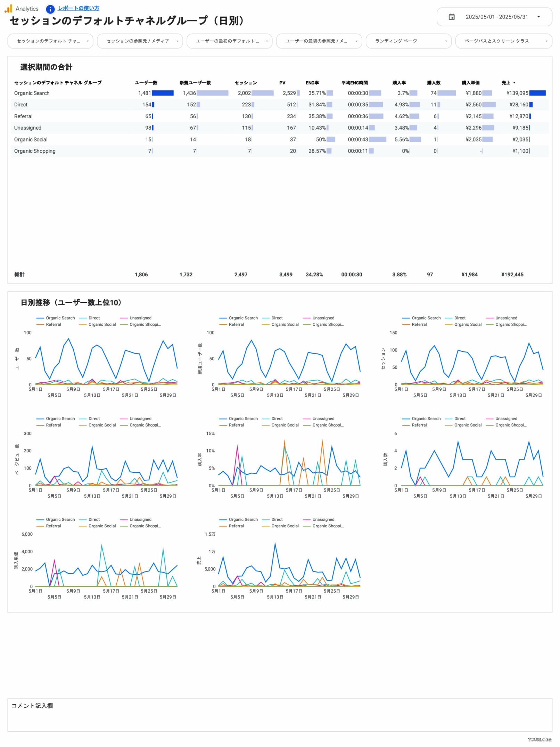Sort table by ユーザー数 column header
This screenshot has height=747, width=560.
point(146,83)
